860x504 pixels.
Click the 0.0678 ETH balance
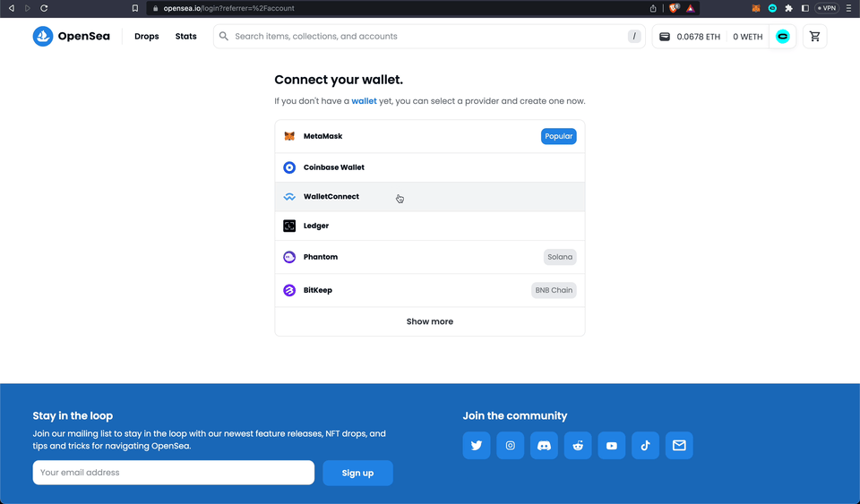pyautogui.click(x=698, y=37)
